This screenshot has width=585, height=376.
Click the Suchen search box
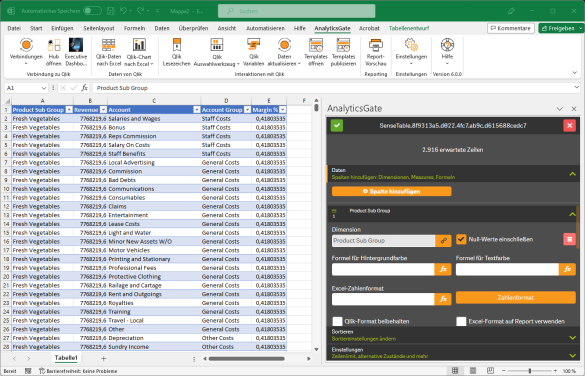click(297, 11)
